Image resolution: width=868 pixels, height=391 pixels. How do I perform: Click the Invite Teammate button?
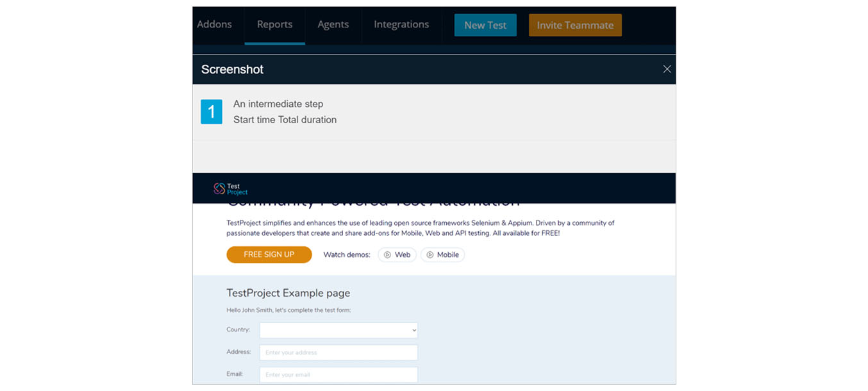(x=575, y=25)
